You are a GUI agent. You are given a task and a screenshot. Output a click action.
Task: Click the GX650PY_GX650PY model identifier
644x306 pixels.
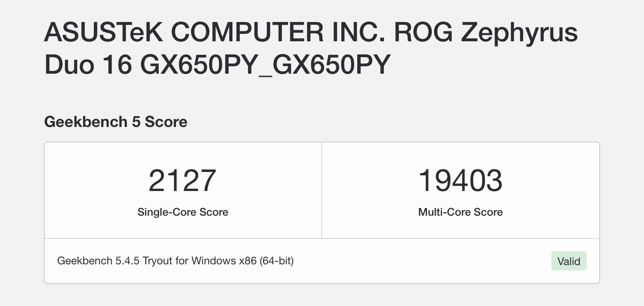[x=265, y=64]
